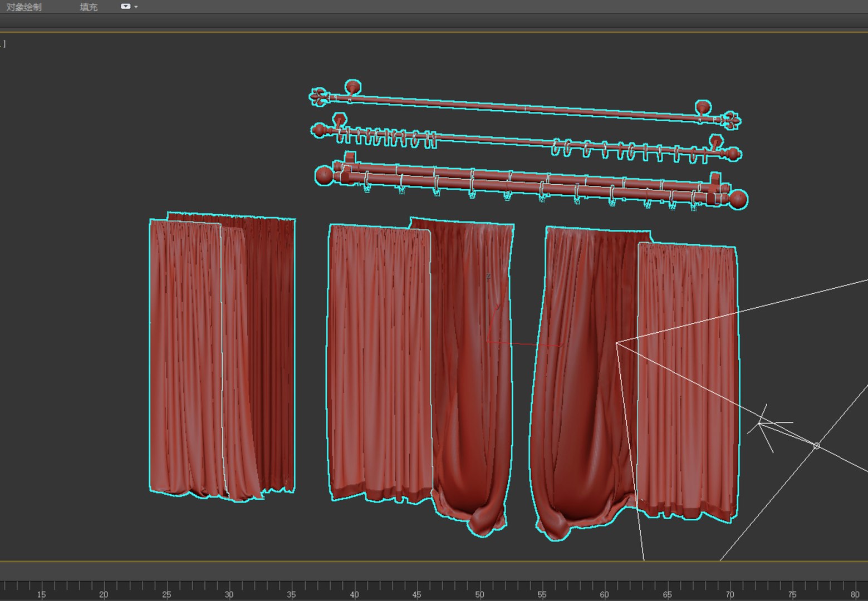Select the center gathered draped curtain
Viewport: 868px width, 601px height.
[473, 378]
